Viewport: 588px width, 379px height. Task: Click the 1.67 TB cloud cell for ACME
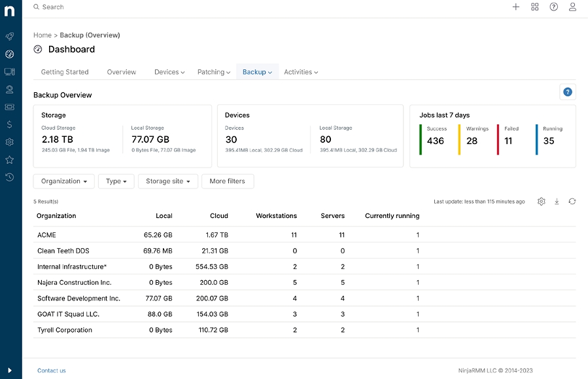[216, 235]
